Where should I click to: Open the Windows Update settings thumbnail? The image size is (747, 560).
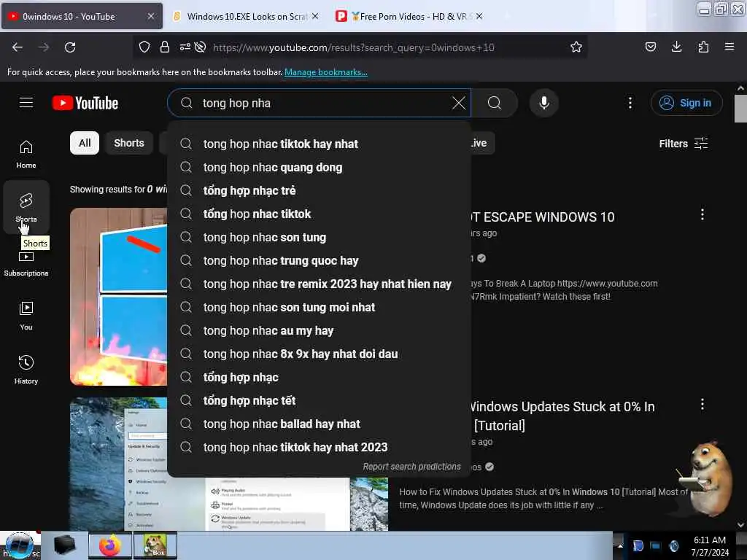pos(119,464)
